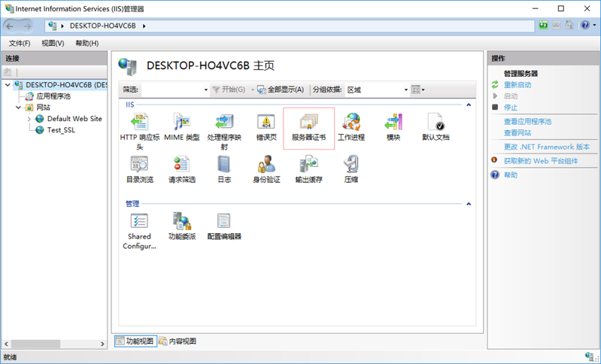Open the 身份验证 feature
The height and width of the screenshot is (364, 601).
pyautogui.click(x=266, y=169)
